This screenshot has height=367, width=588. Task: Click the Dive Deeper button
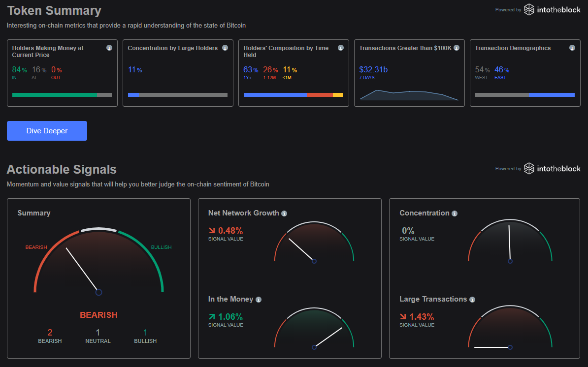coord(47,131)
